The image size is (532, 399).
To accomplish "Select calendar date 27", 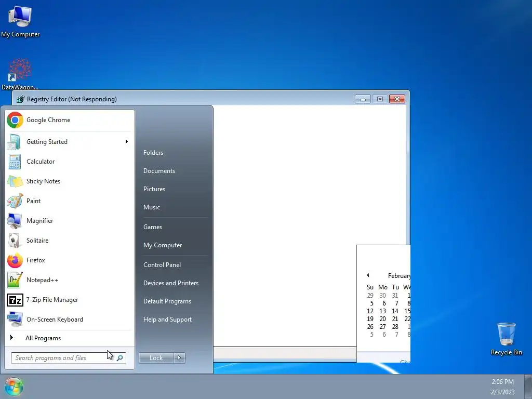I will point(382,327).
